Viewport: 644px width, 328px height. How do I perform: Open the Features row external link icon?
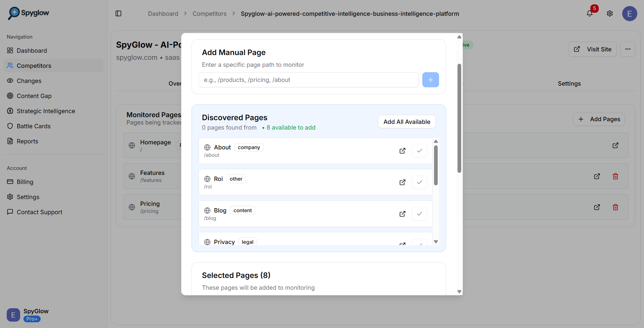[x=597, y=176]
